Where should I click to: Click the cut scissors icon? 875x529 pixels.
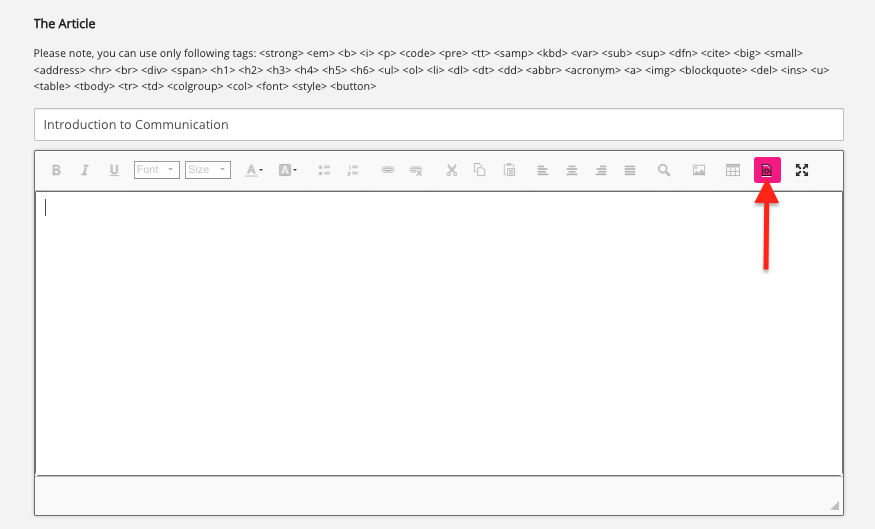(451, 170)
